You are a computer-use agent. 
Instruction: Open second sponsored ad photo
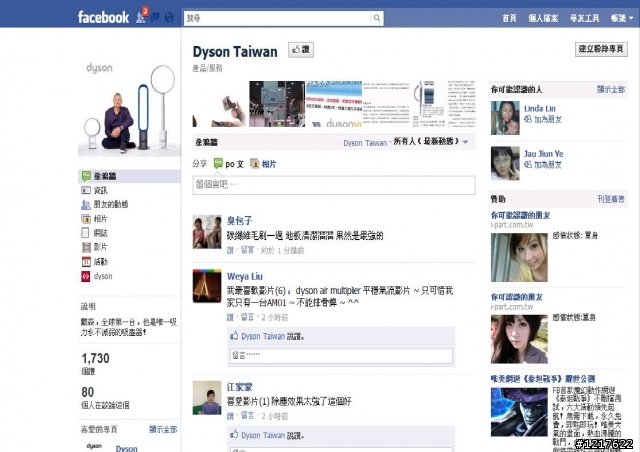pos(519,339)
